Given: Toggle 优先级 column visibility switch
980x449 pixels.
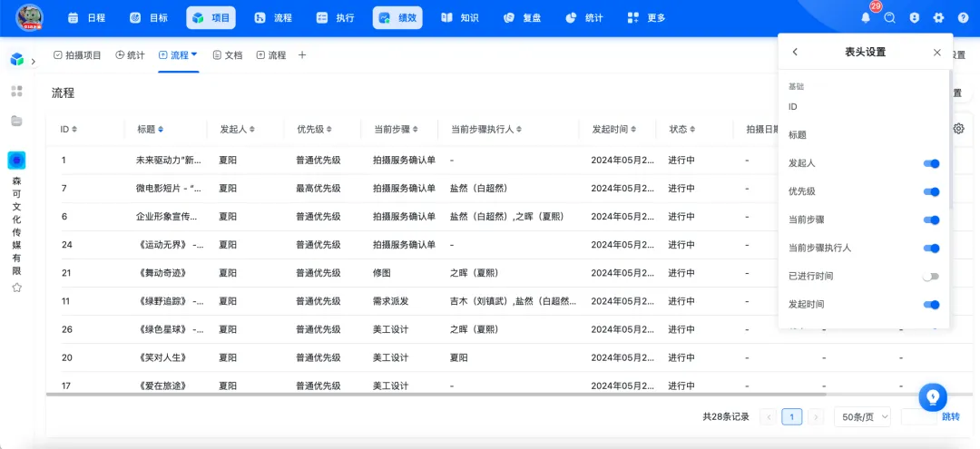Looking at the screenshot, I should pos(931,191).
